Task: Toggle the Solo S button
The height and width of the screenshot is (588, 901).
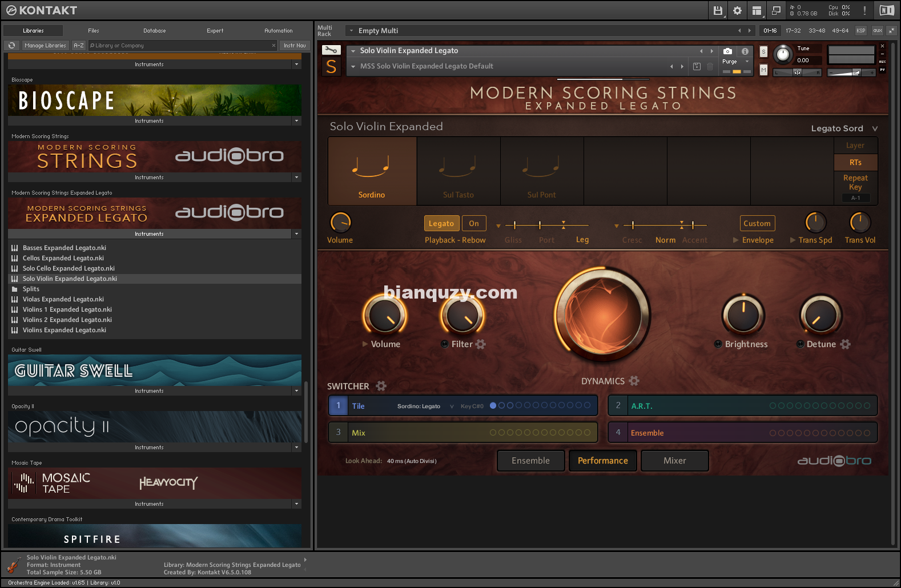Action: [x=763, y=51]
